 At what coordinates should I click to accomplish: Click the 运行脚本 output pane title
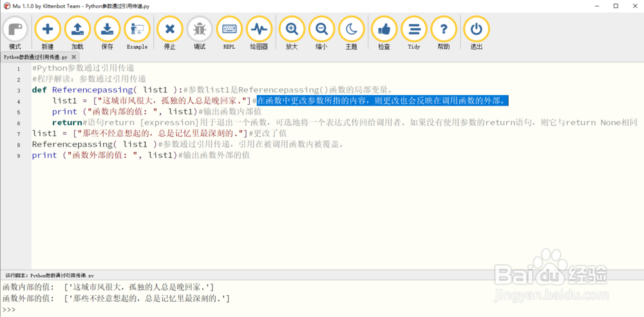pos(50,276)
